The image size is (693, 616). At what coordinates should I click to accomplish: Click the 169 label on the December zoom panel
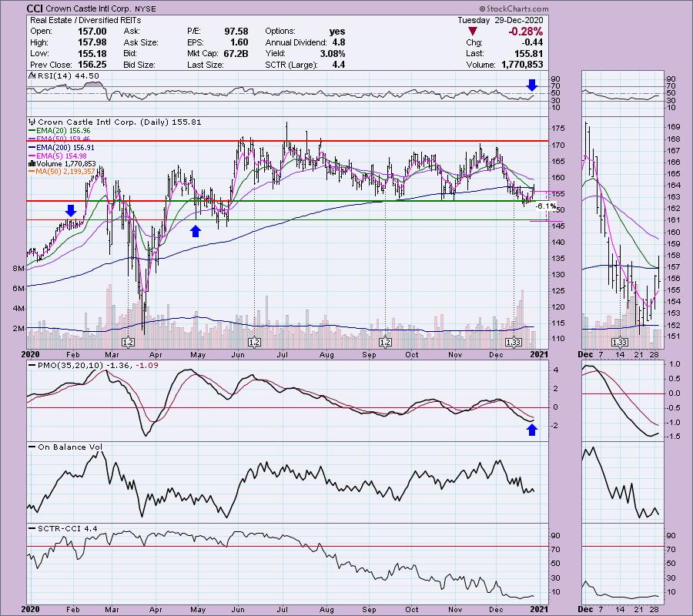(674, 127)
